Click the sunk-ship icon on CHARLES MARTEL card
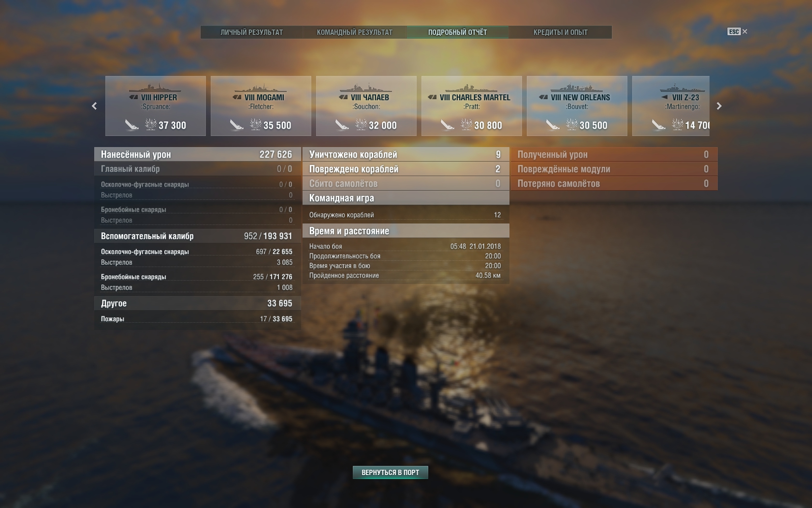This screenshot has width=812, height=508. click(448, 125)
